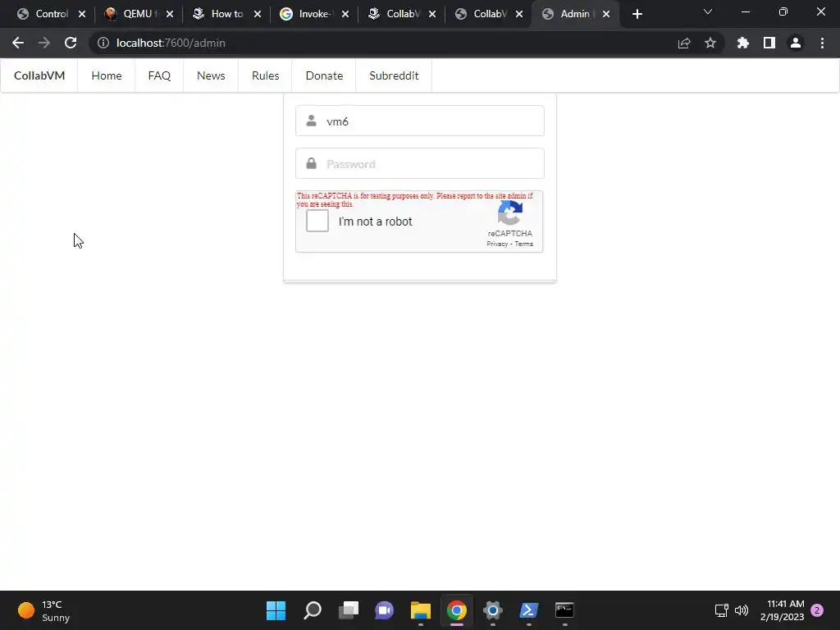
Task: Open File Explorer from taskbar
Action: [421, 610]
